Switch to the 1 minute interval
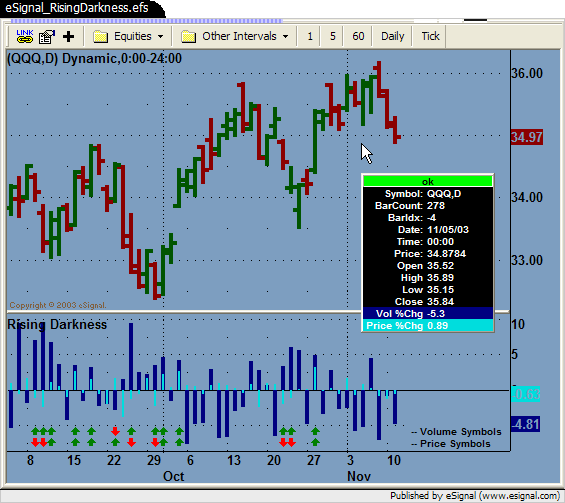Viewport: 565px width, 503px height. tap(310, 36)
